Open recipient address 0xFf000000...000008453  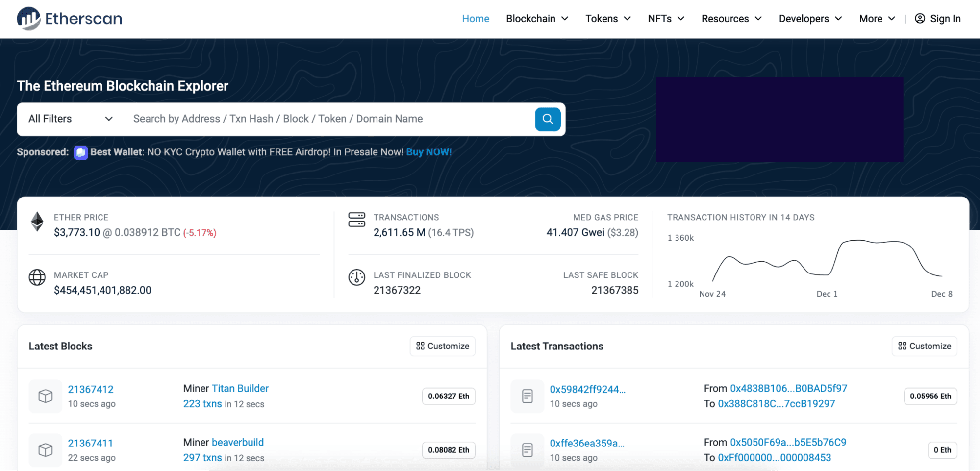click(x=775, y=458)
